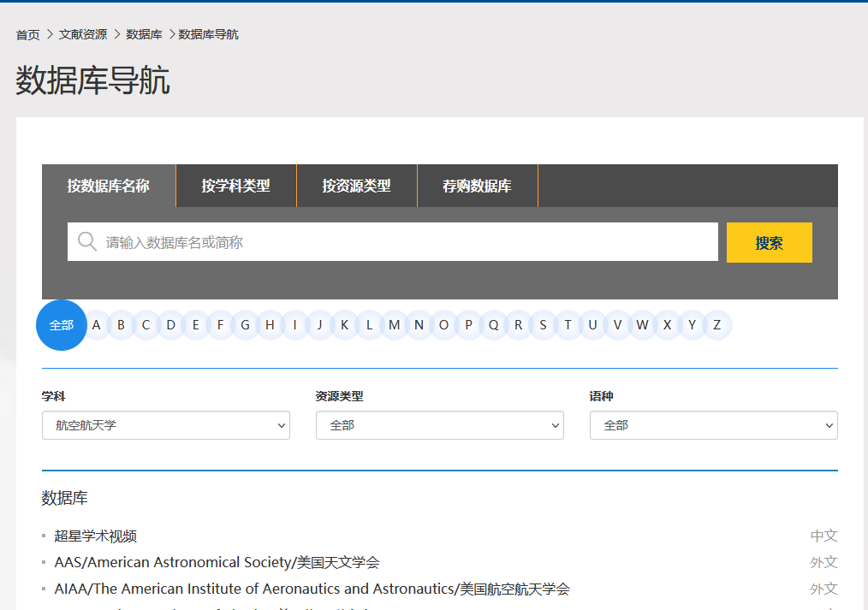Filter databases by letter E
Viewport: 868px width, 610px height.
tap(196, 325)
